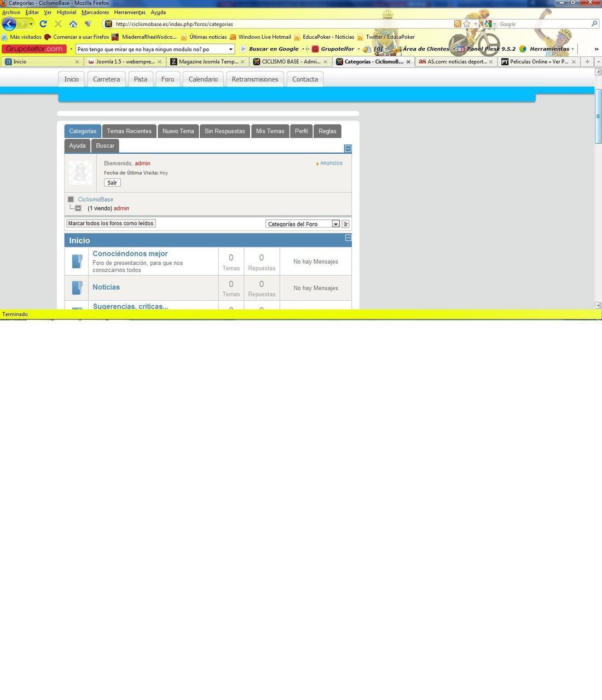Click the forward navigation arrow
Image resolution: width=602 pixels, height=700 pixels.
[22, 24]
